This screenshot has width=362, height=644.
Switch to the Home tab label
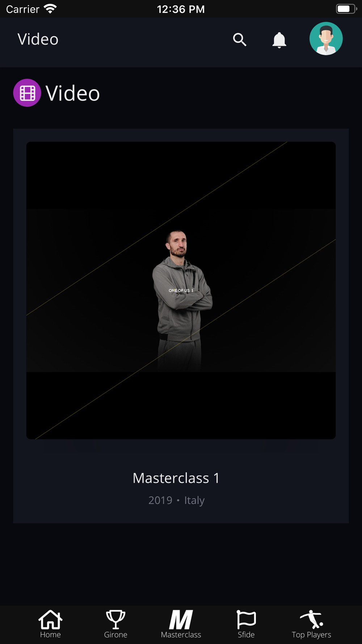tap(50, 635)
